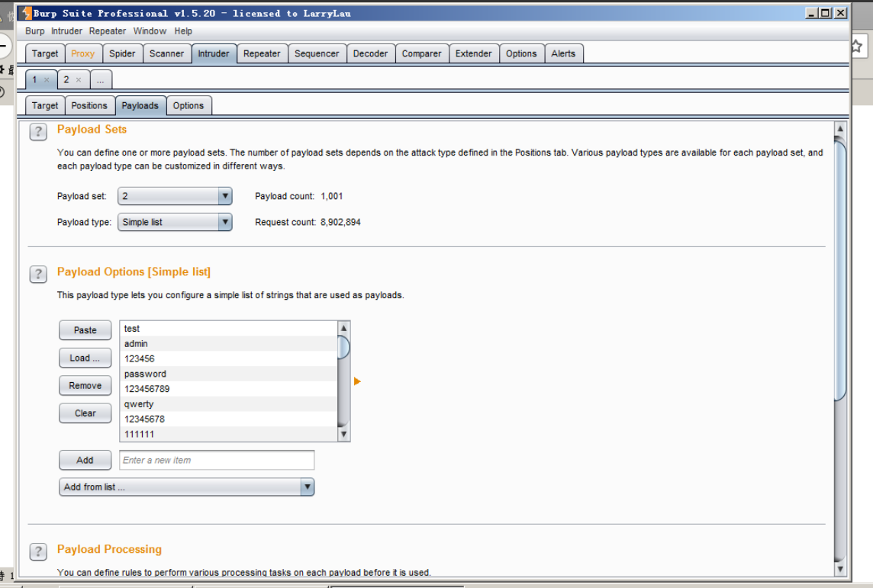Click payload list scroll-up arrow

click(343, 328)
